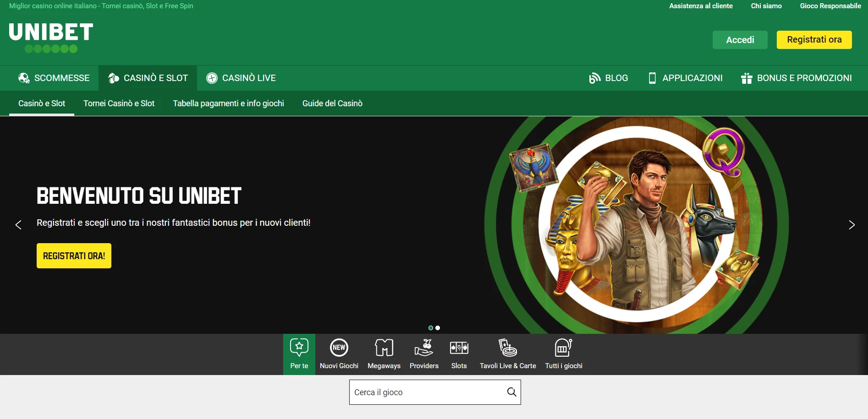This screenshot has height=419, width=868.
Task: Open Gioco Responsabile link
Action: click(x=830, y=6)
